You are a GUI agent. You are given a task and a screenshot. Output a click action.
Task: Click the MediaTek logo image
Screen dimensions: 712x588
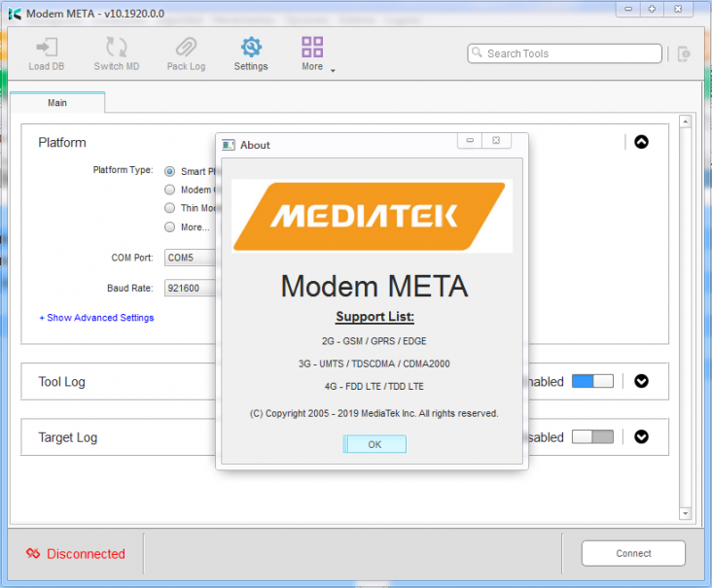click(x=372, y=217)
